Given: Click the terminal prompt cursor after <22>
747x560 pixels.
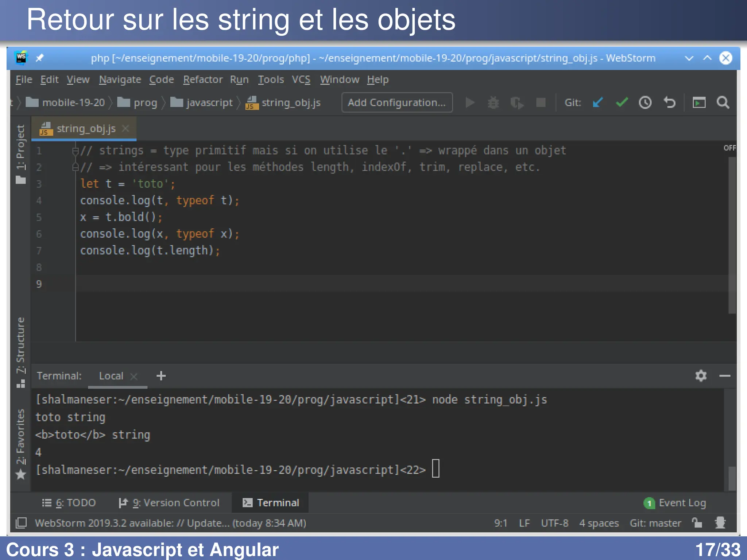Looking at the screenshot, I should [x=436, y=468].
